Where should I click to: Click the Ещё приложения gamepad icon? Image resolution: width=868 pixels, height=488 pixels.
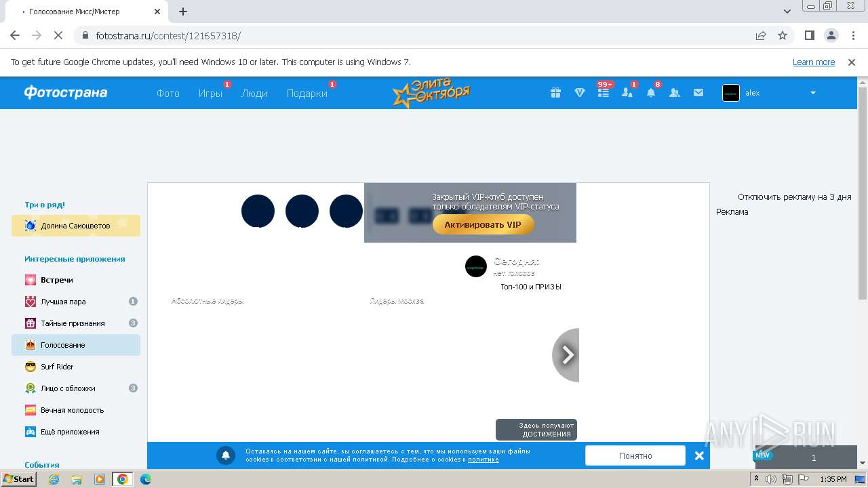(x=31, y=432)
